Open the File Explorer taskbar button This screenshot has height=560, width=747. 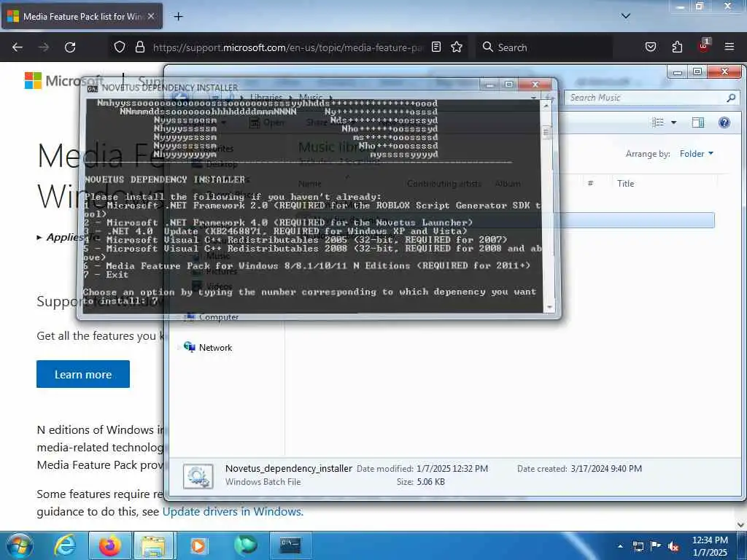(153, 545)
